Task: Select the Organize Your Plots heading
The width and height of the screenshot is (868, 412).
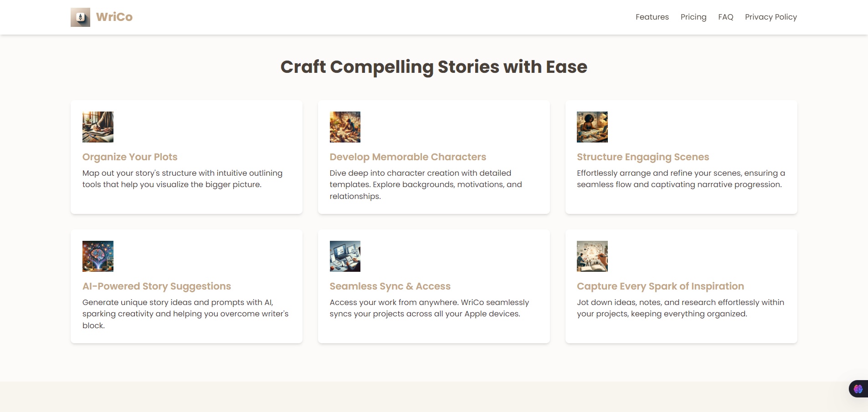Action: pos(130,157)
